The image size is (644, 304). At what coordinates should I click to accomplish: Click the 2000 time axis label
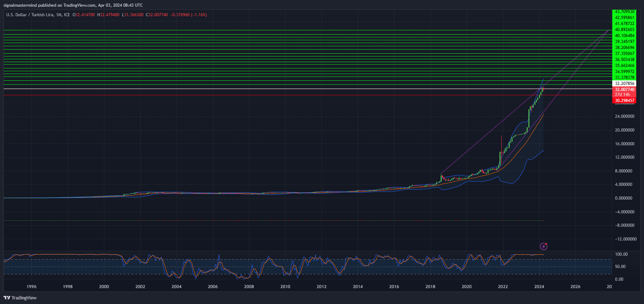click(x=104, y=287)
